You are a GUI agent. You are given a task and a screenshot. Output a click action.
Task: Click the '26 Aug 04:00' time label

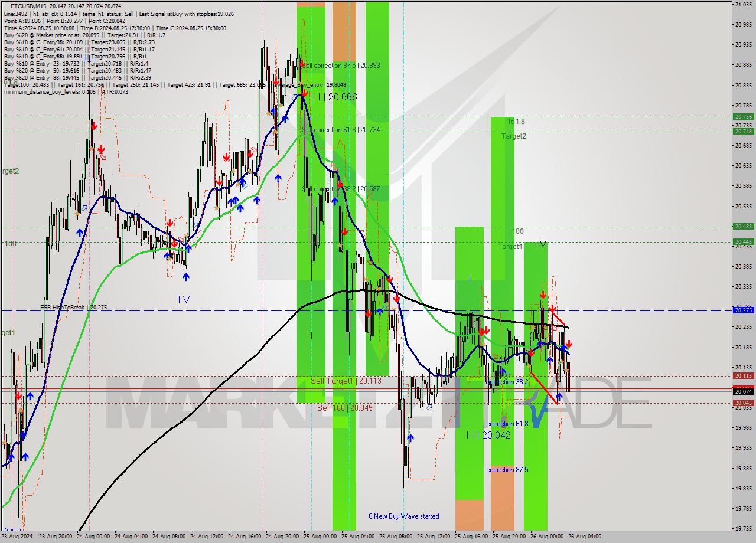tap(585, 537)
